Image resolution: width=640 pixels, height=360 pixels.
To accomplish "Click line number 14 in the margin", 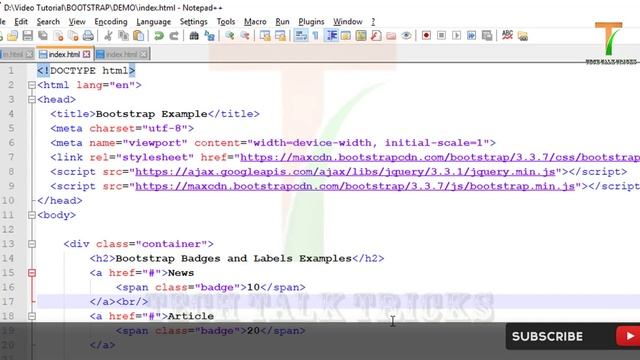I will (x=8, y=258).
